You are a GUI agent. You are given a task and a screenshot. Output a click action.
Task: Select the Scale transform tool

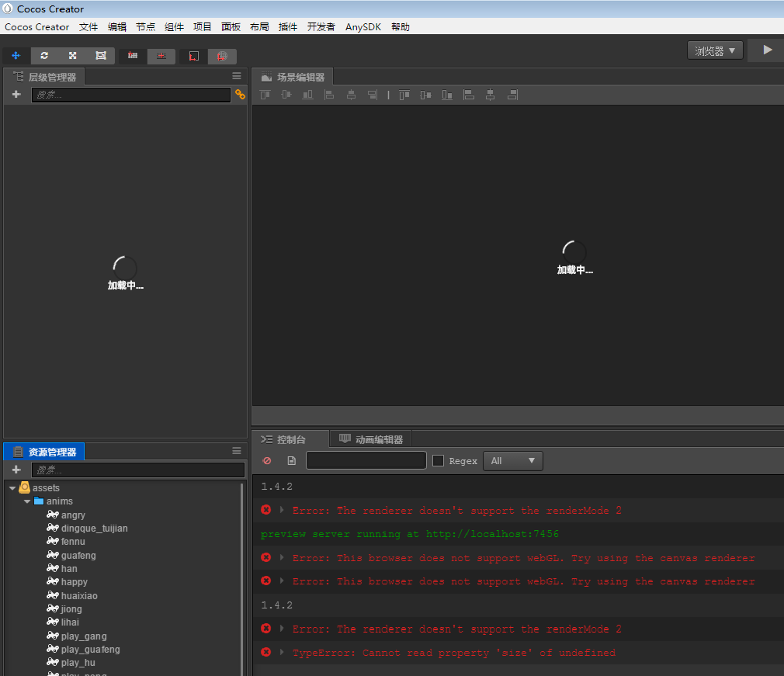[x=72, y=56]
